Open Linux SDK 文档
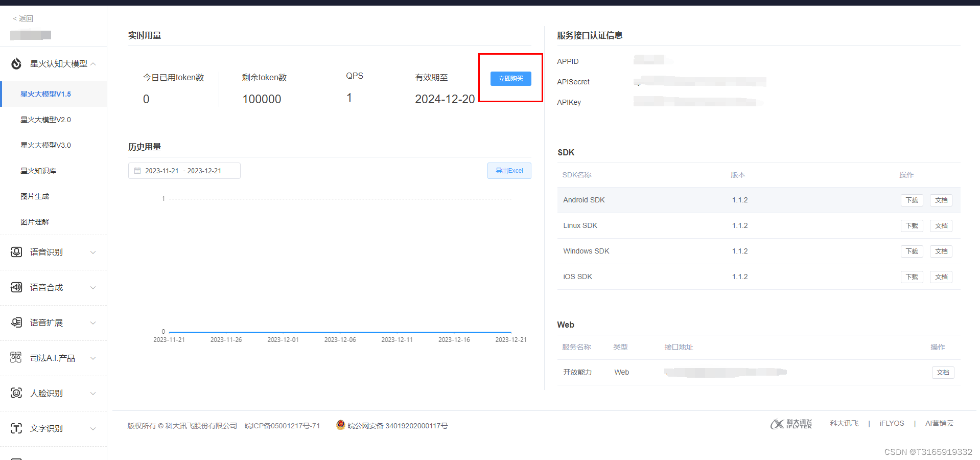This screenshot has height=460, width=980. [941, 226]
